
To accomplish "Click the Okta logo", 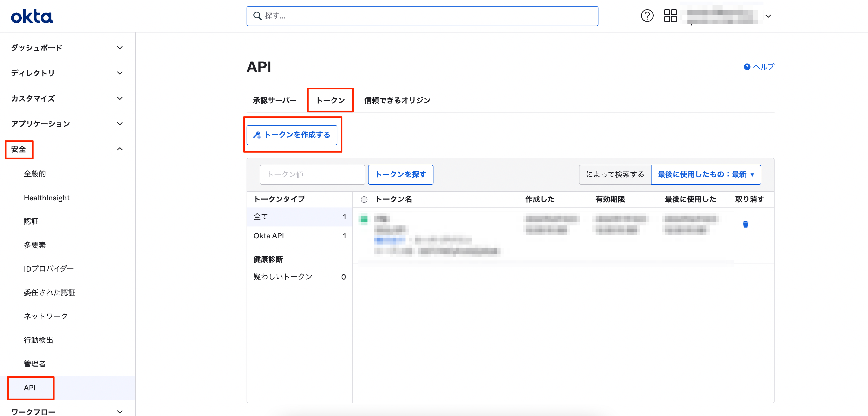I will [32, 17].
